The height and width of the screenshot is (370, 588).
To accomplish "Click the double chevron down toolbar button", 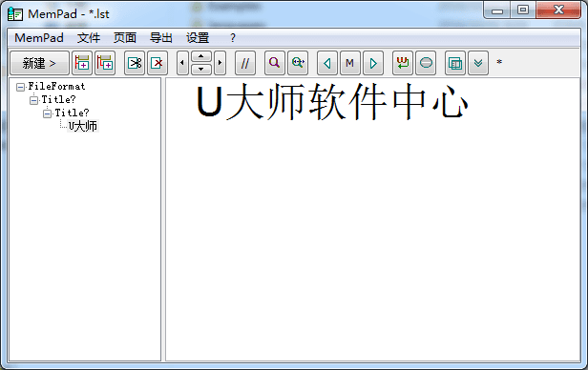I will (478, 63).
